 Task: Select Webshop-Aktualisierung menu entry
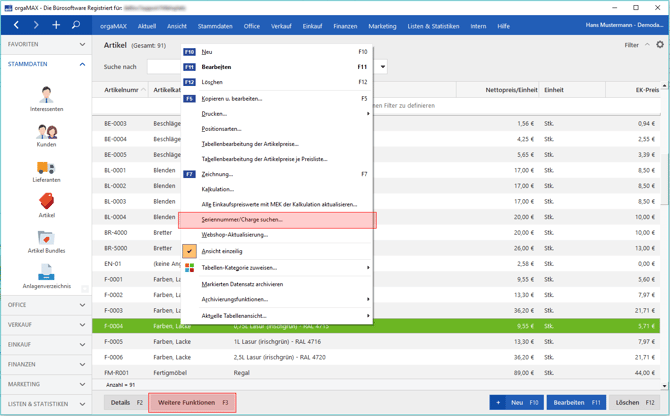[277, 235]
